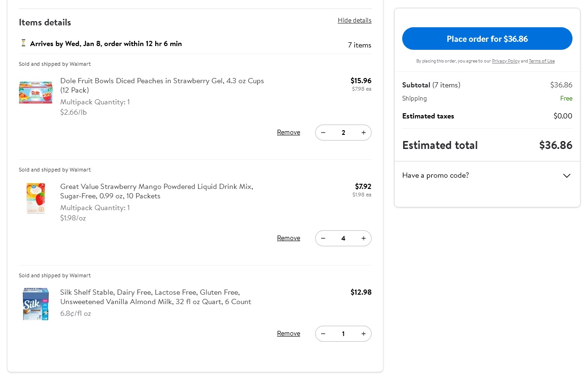Click the '6.8¢/fl oz' unit price
588x376 pixels.
tap(76, 313)
